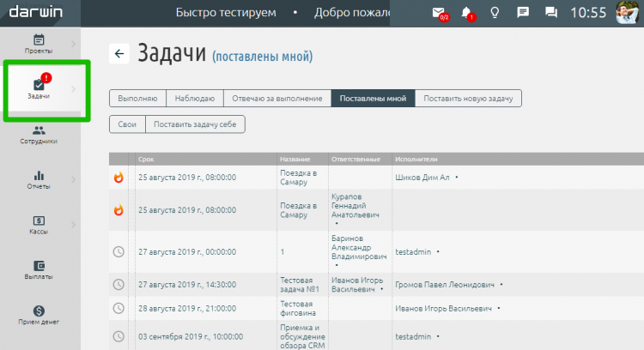Go back using the left arrow button
The height and width of the screenshot is (350, 644).
point(119,54)
